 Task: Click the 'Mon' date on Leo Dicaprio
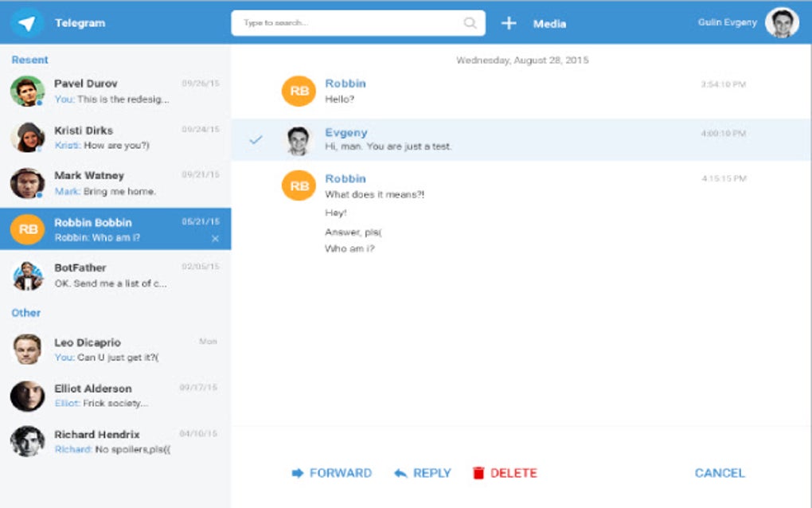[209, 342]
